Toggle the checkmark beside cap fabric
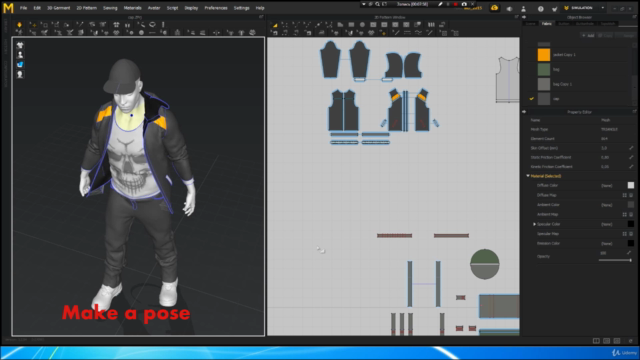This screenshot has height=360, width=640. 531,99
